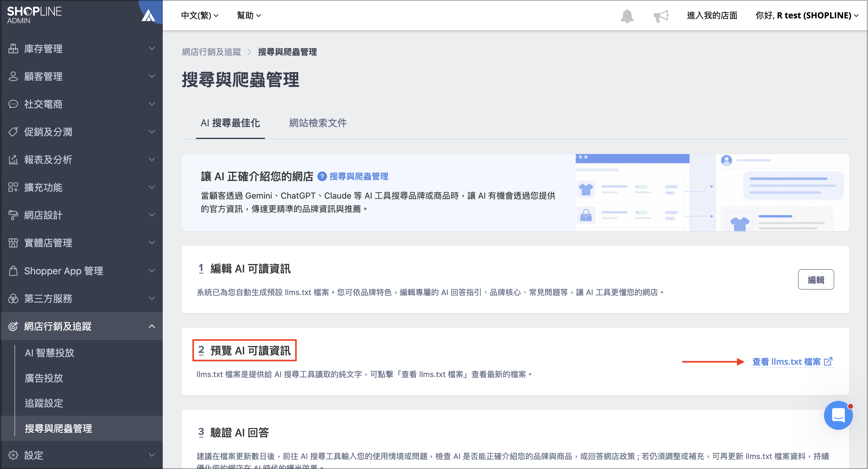Click the store design (網店設計) paint roller icon
Image resolution: width=868 pixels, height=469 pixels.
point(13,215)
